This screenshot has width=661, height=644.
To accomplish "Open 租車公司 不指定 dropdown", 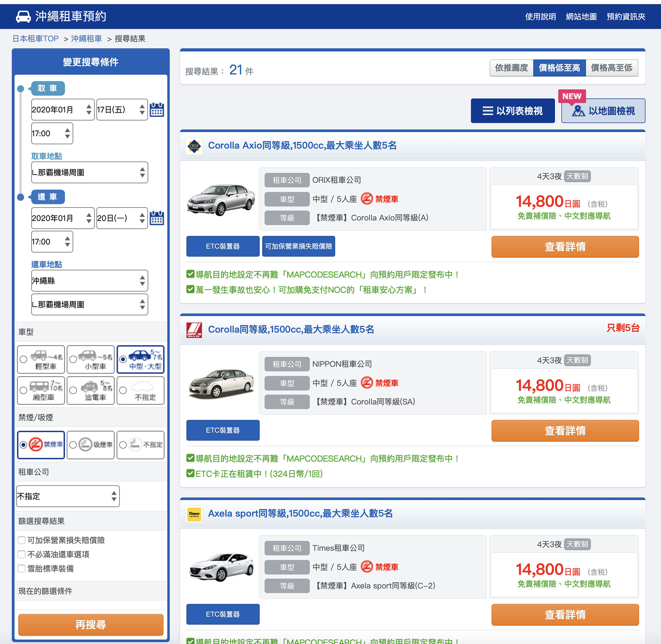I will point(68,496).
